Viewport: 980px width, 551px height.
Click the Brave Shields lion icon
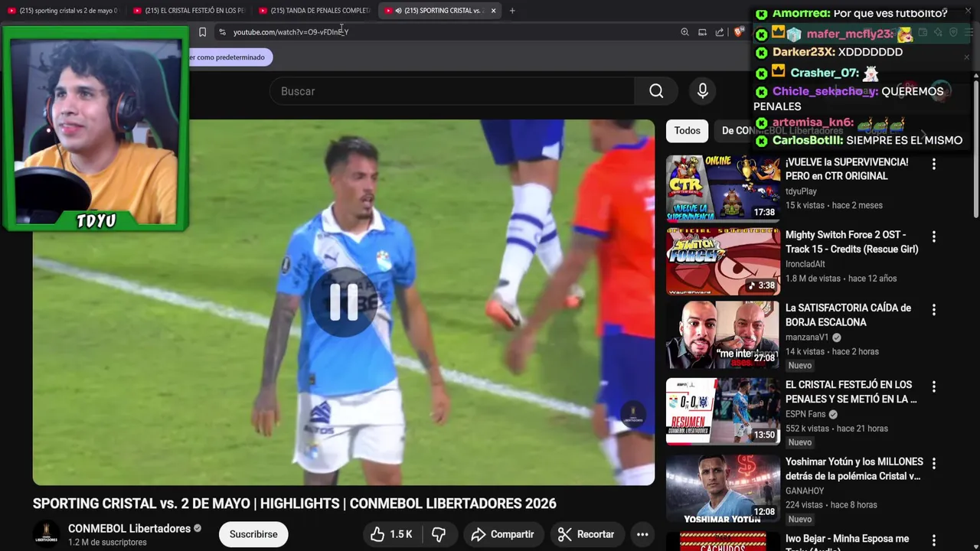(x=738, y=32)
